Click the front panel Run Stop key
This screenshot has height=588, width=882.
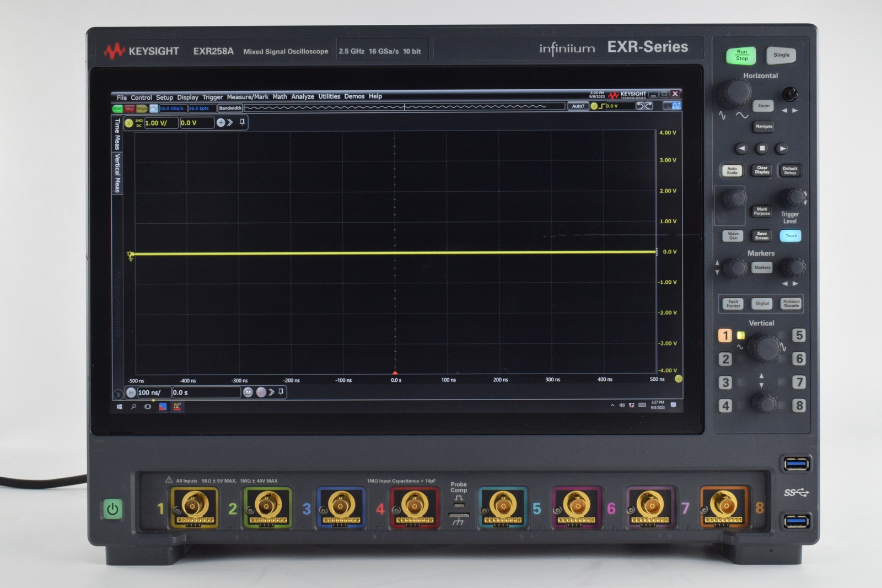click(741, 56)
